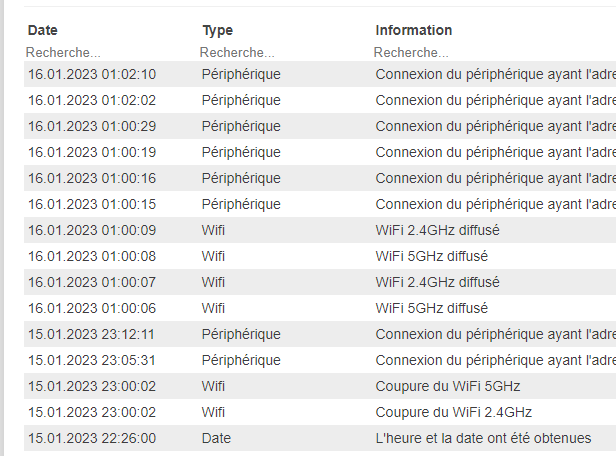Viewport: 616px width, 456px height.
Task: Select the entry at 16.01.2023 01:00:19
Action: click(x=320, y=152)
